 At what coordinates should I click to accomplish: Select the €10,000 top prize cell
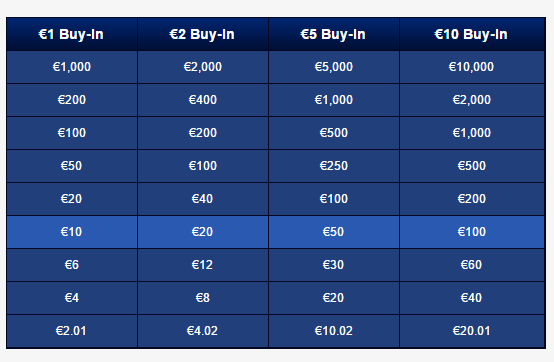472,67
